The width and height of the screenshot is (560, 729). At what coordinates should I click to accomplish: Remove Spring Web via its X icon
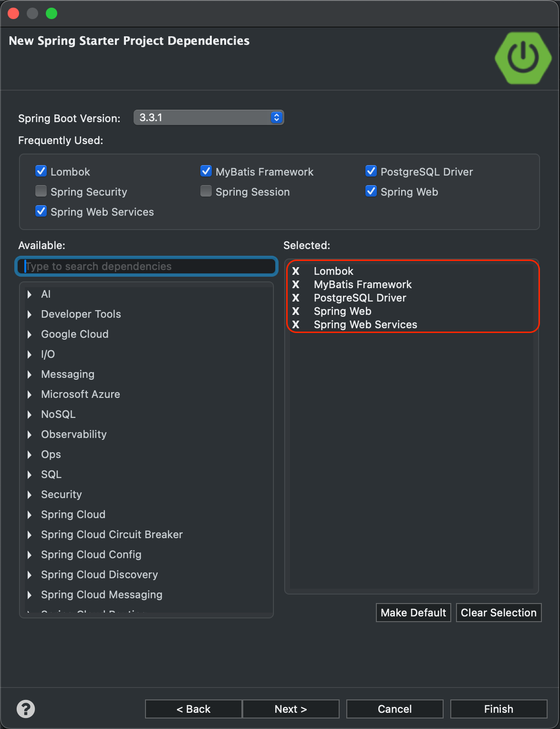pyautogui.click(x=296, y=311)
